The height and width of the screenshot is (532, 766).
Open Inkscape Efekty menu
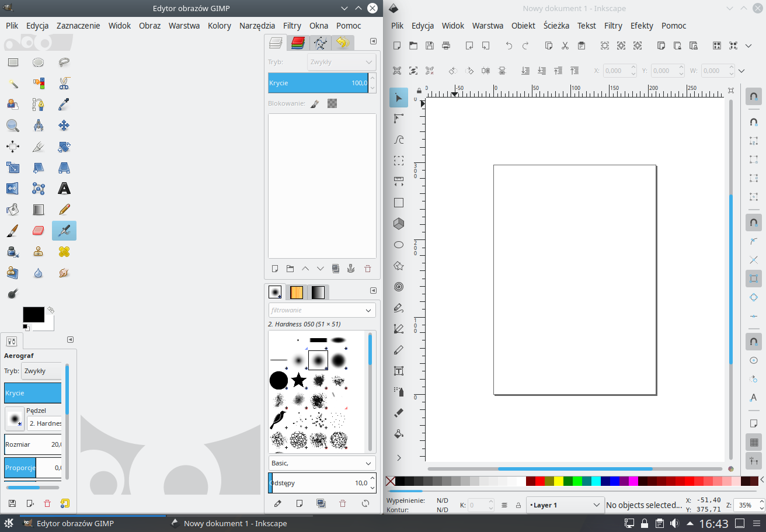[642, 26]
